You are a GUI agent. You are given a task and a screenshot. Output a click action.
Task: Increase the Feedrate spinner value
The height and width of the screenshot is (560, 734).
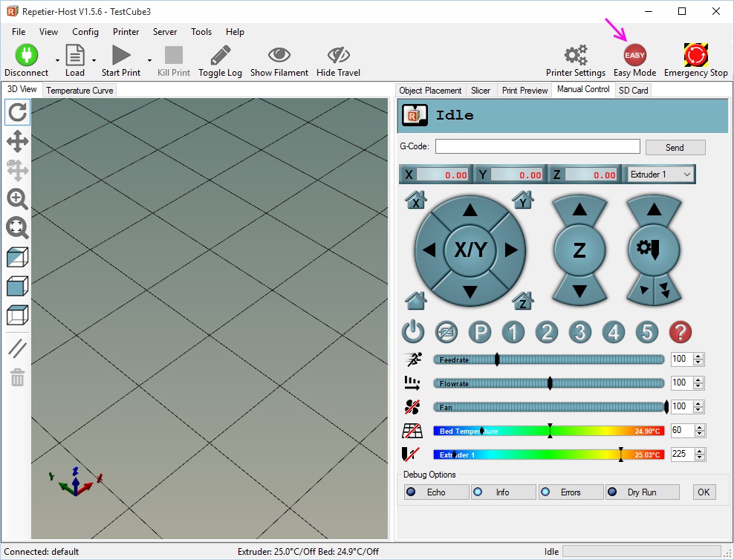pyautogui.click(x=698, y=356)
